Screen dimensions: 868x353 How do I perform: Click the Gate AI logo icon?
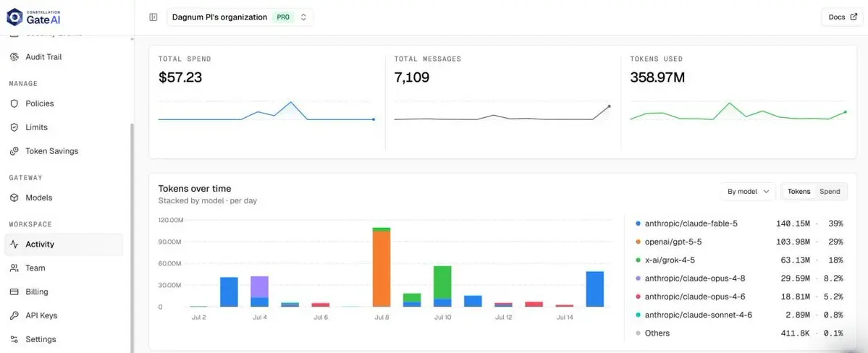[14, 17]
